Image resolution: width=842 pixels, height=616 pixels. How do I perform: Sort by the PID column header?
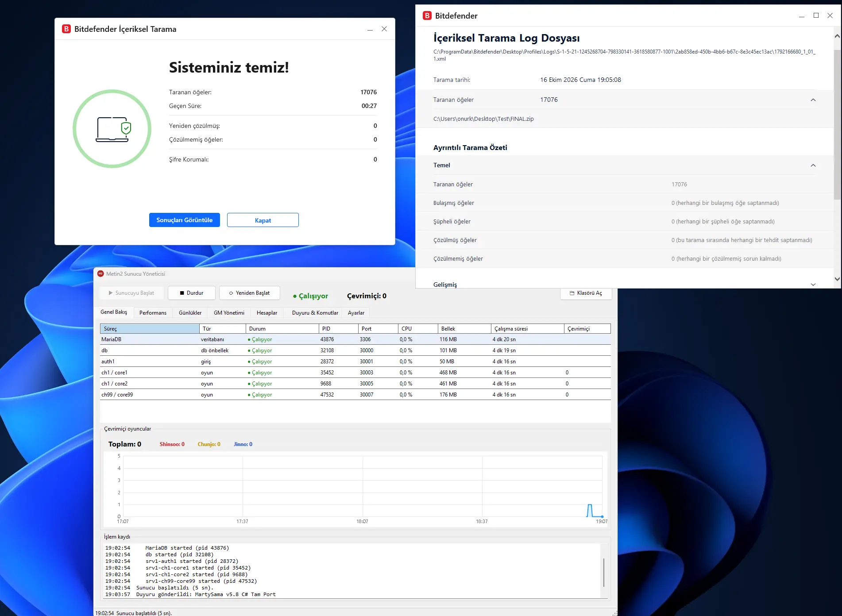click(x=338, y=329)
